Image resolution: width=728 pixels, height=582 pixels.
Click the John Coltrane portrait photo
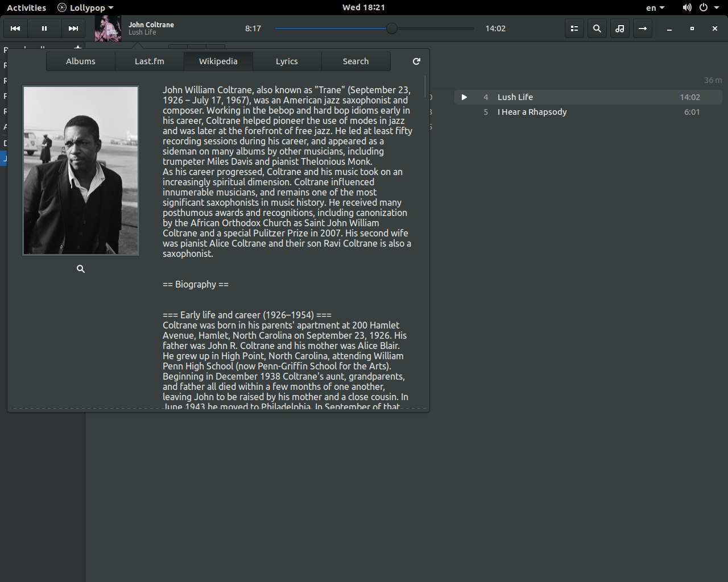(x=81, y=171)
